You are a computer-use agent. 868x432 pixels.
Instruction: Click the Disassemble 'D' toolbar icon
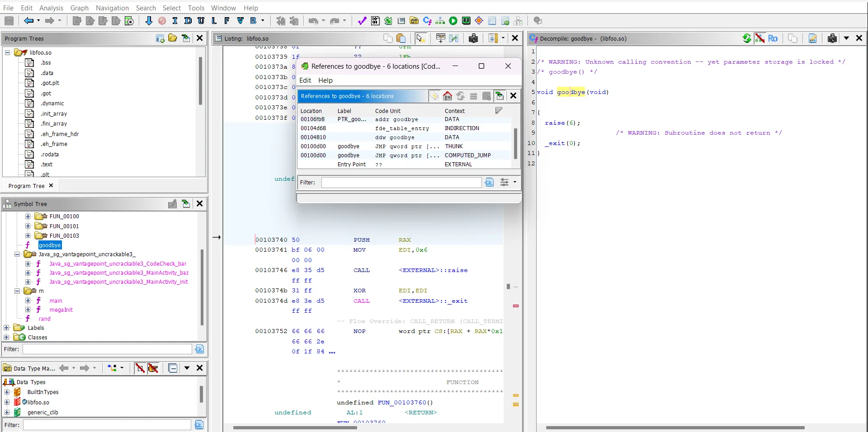[188, 21]
